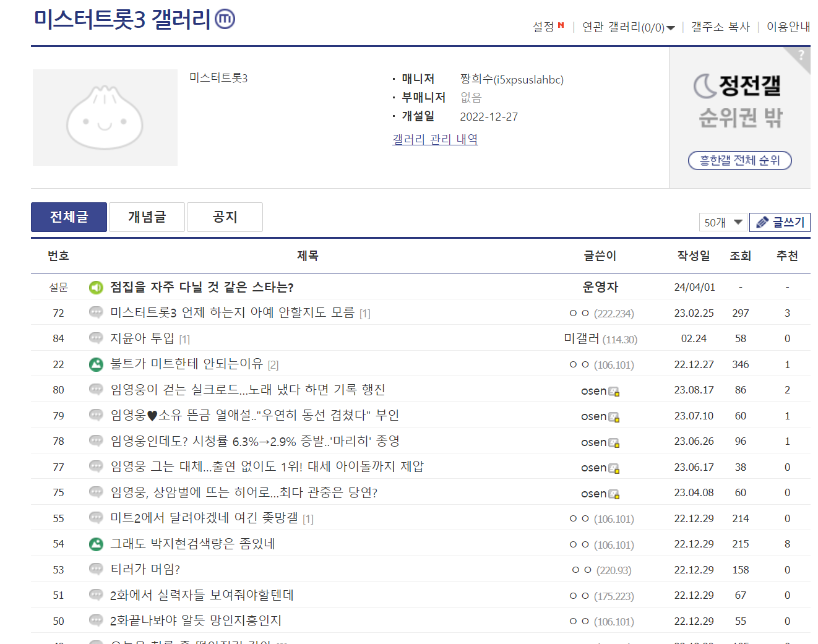818x644 pixels.
Task: Click osen's badge icon on post 79
Action: point(614,417)
